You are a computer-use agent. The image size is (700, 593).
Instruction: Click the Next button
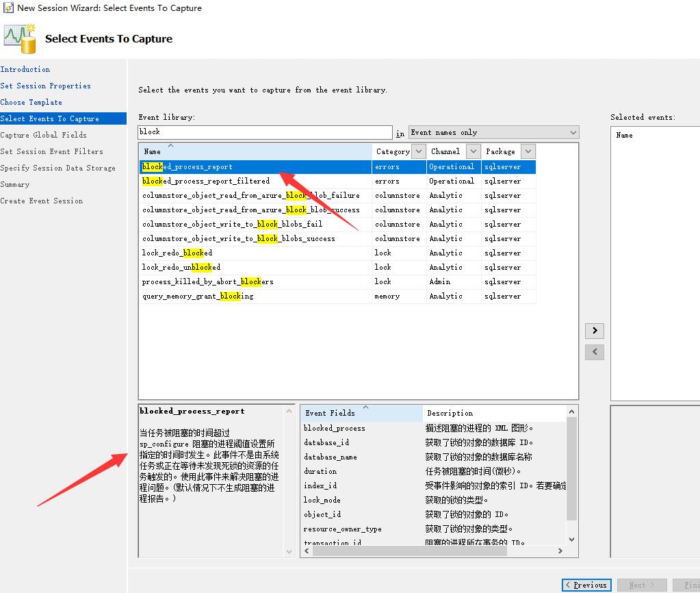click(642, 585)
